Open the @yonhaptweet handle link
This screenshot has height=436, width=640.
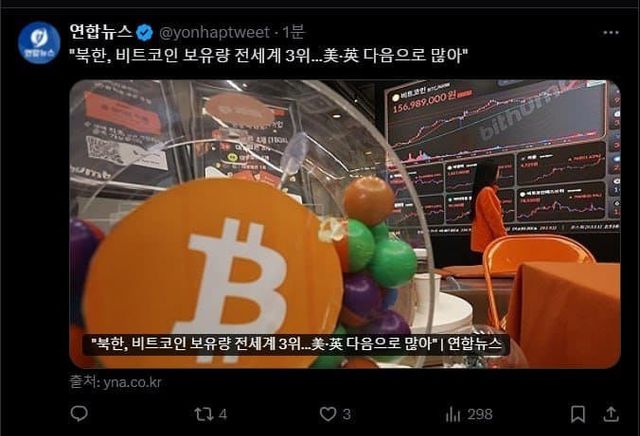click(x=214, y=32)
